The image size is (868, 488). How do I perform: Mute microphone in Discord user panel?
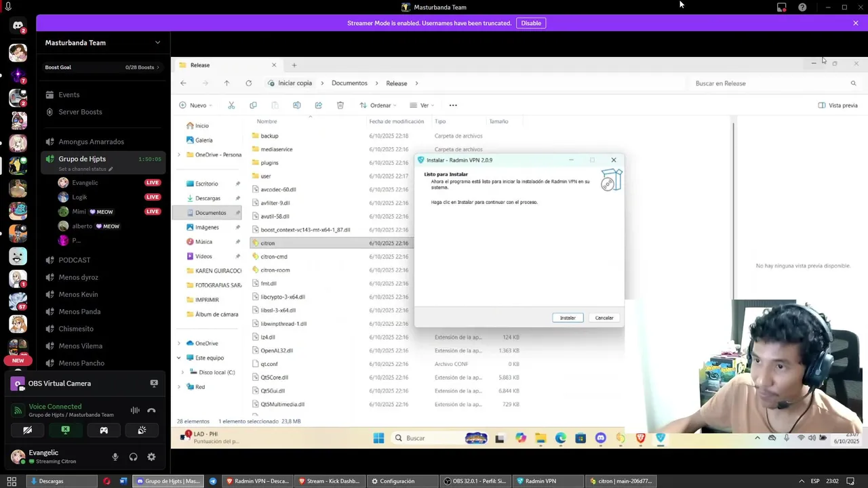click(115, 457)
